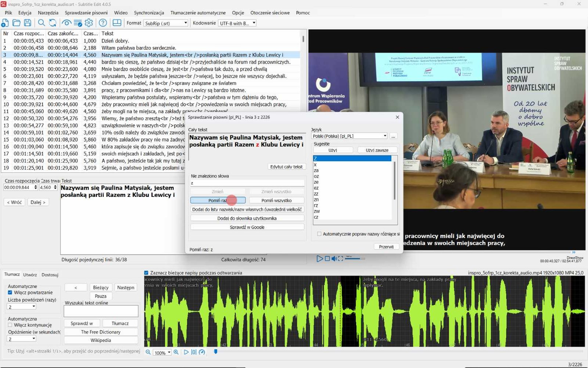Screen dimensions: 588x368
Task: Click the Help question mark icon
Action: 103,23
